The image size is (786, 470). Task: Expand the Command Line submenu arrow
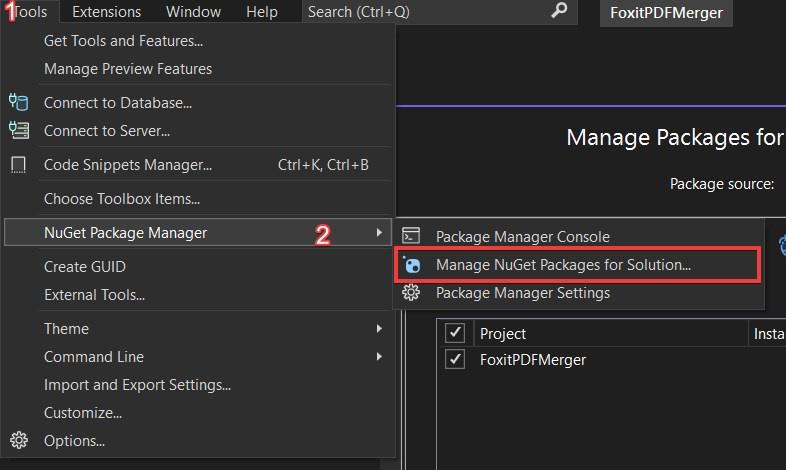point(379,357)
